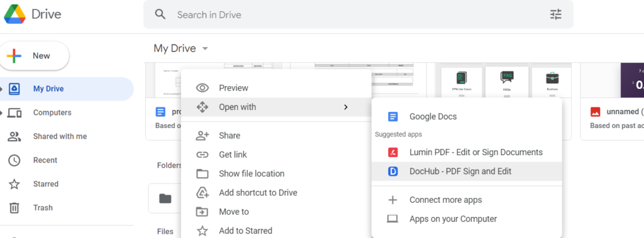Image resolution: width=644 pixels, height=238 pixels.
Task: Click inside Search in Drive field
Action: point(358,15)
